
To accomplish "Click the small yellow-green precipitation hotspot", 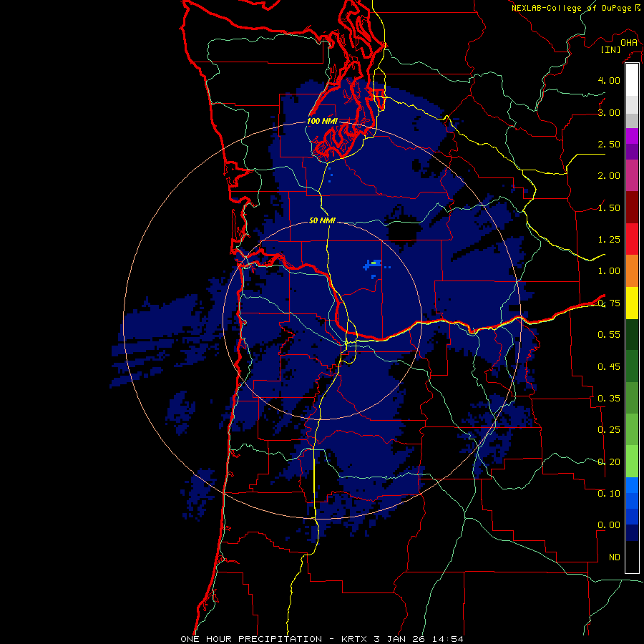I will coord(374,263).
